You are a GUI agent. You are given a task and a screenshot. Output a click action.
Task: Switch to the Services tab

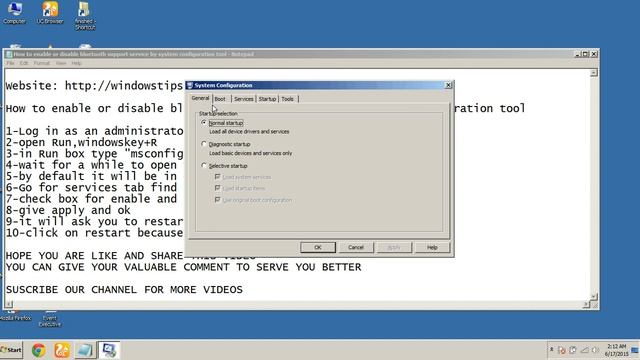(x=244, y=99)
